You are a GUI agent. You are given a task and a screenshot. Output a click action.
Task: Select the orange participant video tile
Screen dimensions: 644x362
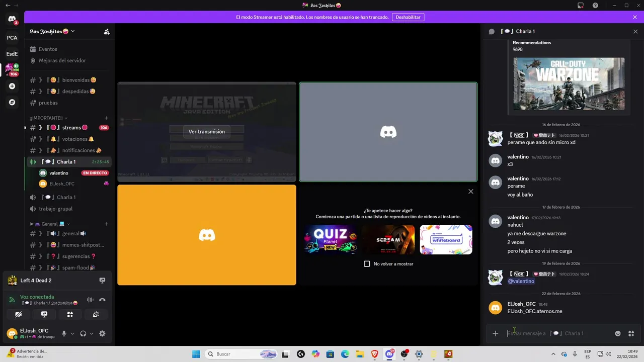click(207, 235)
